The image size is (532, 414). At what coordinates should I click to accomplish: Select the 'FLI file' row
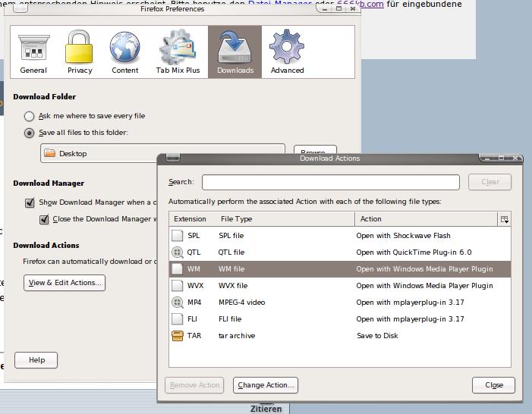click(x=340, y=318)
